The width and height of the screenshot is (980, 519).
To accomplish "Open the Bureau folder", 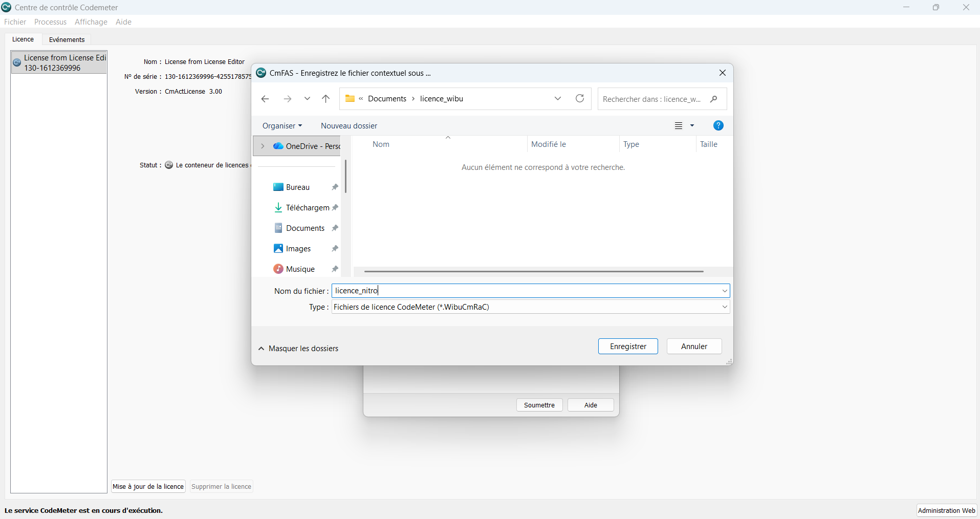I will pos(297,187).
